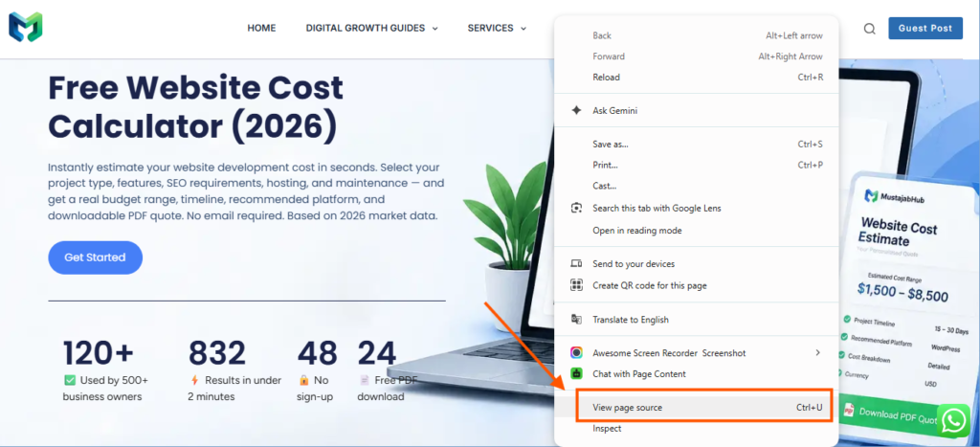Click Awesome Screen Recorder extension icon
Viewport: 980px width, 447px height.
point(576,353)
